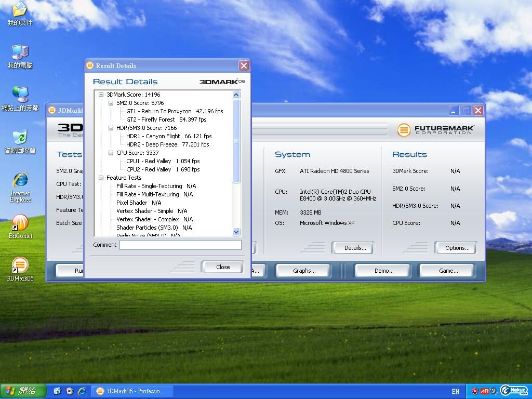Collapse the CPU Score tree node
Viewport: 532px width, 399px height.
(111, 153)
